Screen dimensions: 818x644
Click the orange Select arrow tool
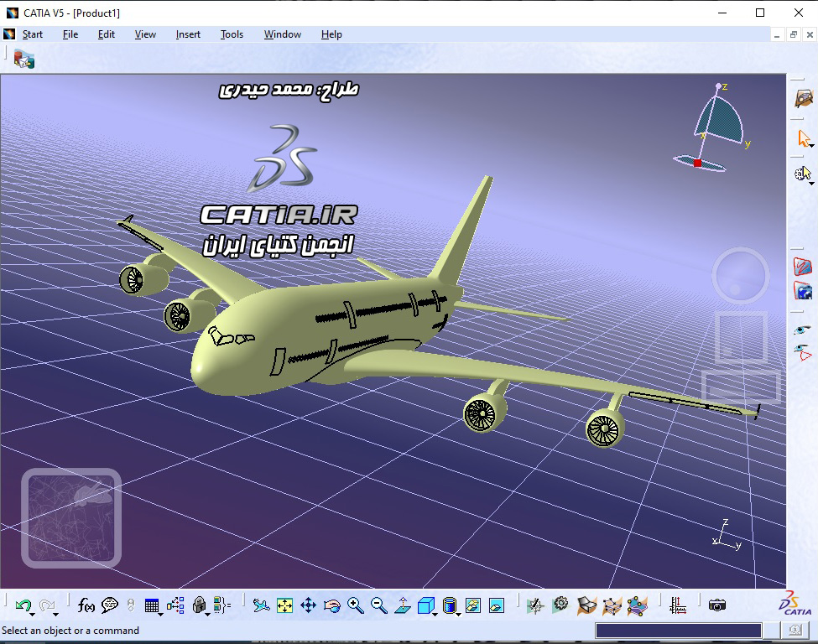(x=804, y=138)
